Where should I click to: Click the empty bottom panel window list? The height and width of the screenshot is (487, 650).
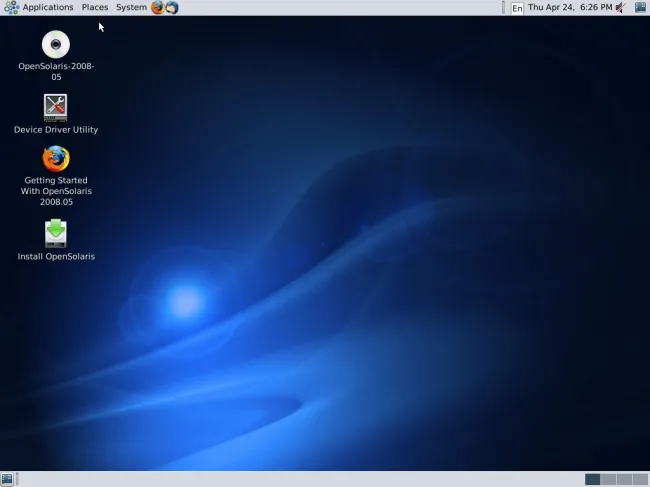click(x=300, y=479)
